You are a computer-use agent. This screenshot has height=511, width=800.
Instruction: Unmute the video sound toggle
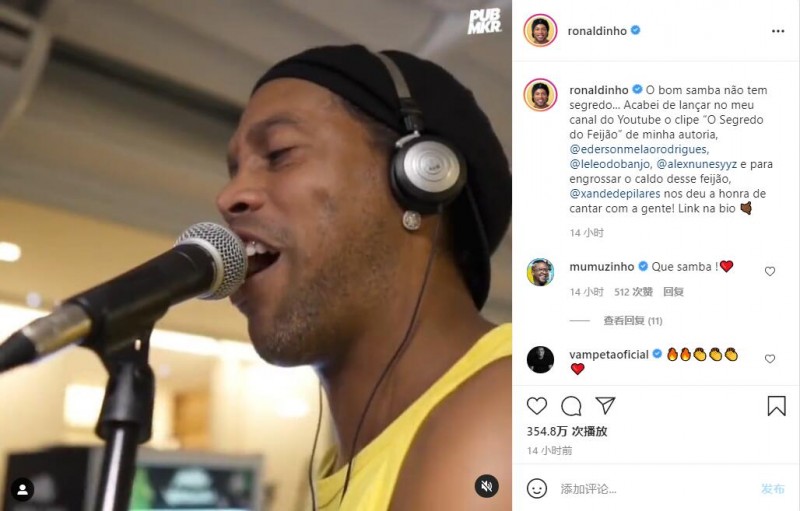[486, 486]
